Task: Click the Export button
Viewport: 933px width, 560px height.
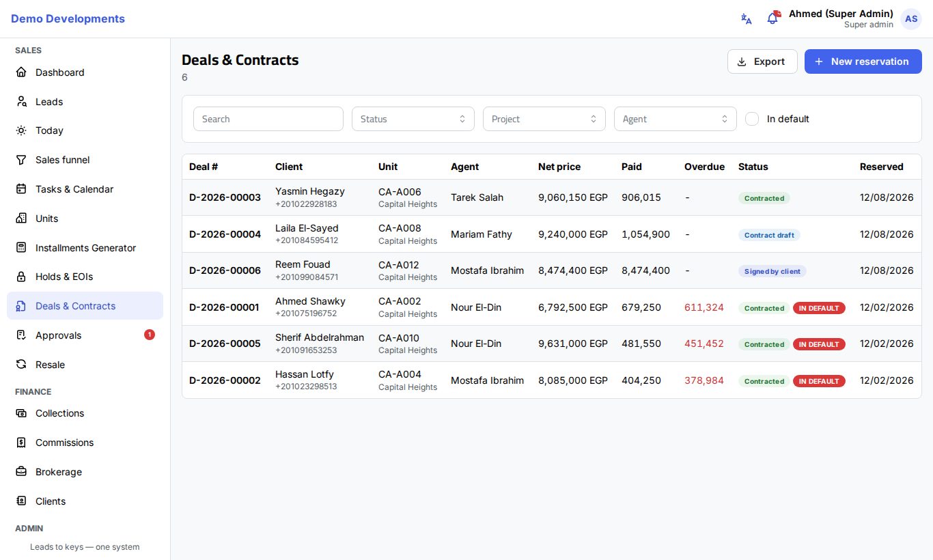Action: (x=762, y=61)
